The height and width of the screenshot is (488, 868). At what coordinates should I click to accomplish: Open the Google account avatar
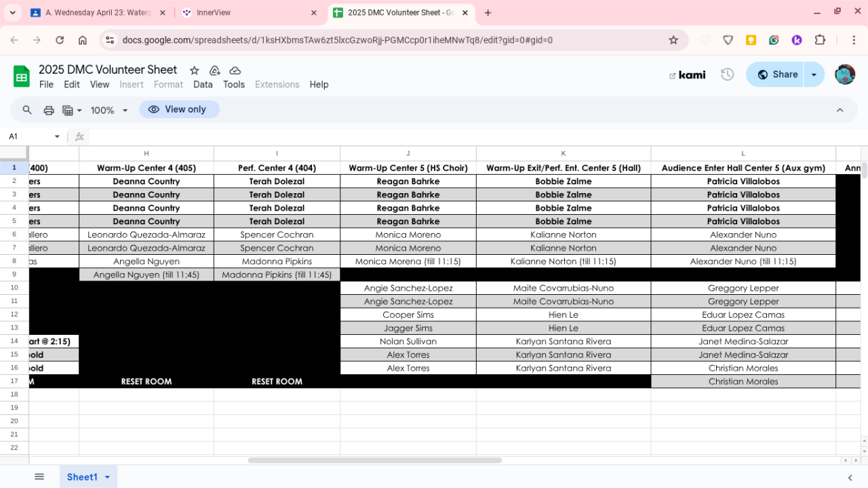pos(845,75)
